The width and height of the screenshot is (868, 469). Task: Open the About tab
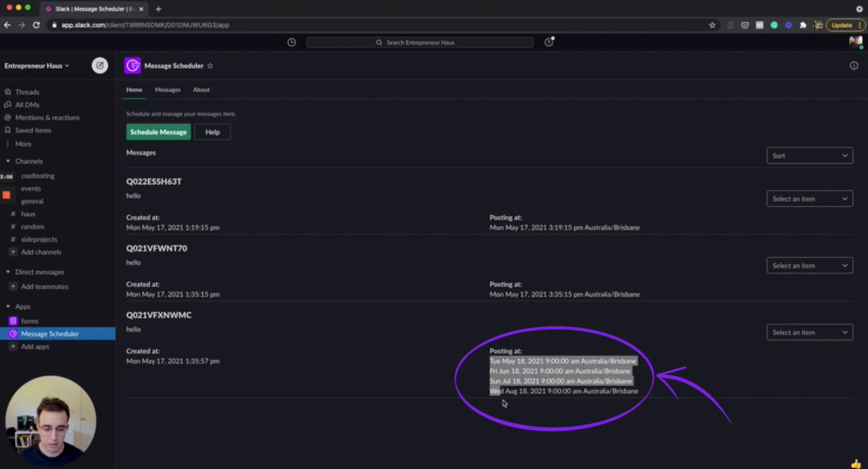point(201,89)
